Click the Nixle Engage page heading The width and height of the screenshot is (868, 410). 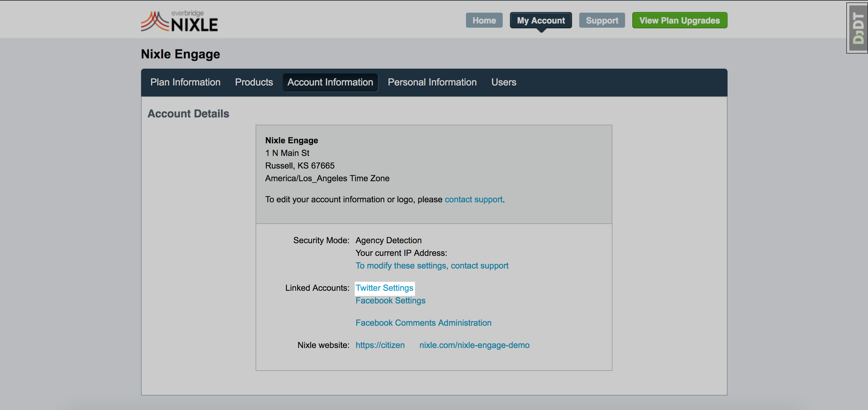coord(180,54)
